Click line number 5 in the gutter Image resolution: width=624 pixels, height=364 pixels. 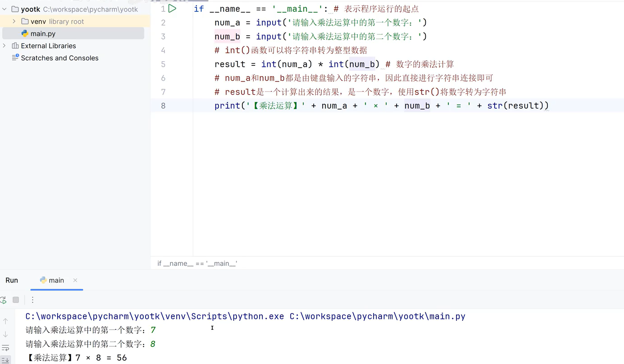163,64
